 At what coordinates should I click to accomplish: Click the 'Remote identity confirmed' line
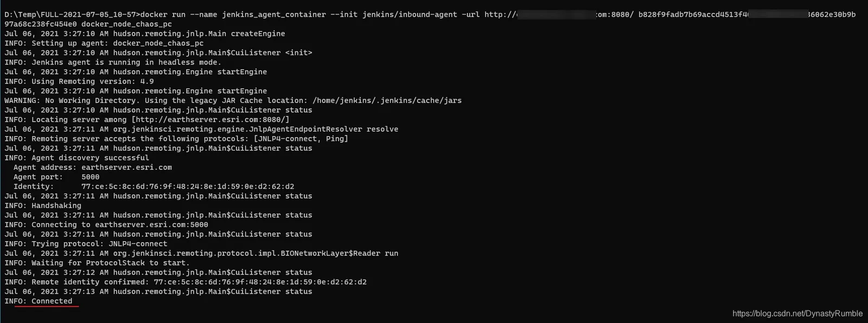pos(186,282)
